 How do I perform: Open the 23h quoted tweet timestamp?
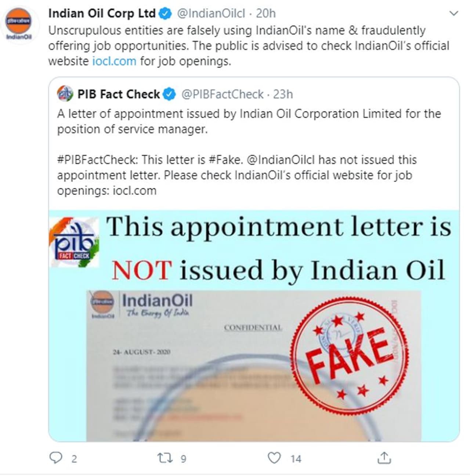[x=283, y=94]
